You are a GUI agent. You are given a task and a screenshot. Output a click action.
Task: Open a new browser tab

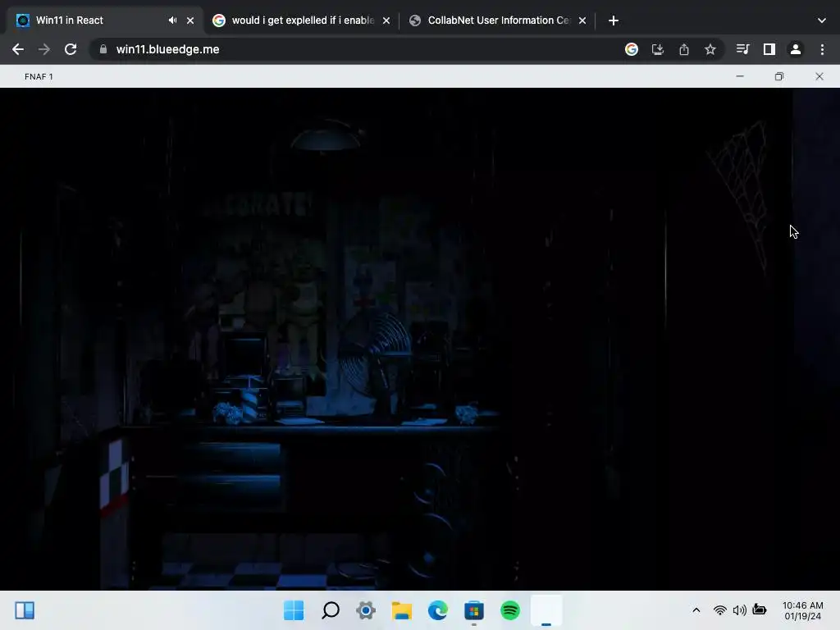[614, 21]
